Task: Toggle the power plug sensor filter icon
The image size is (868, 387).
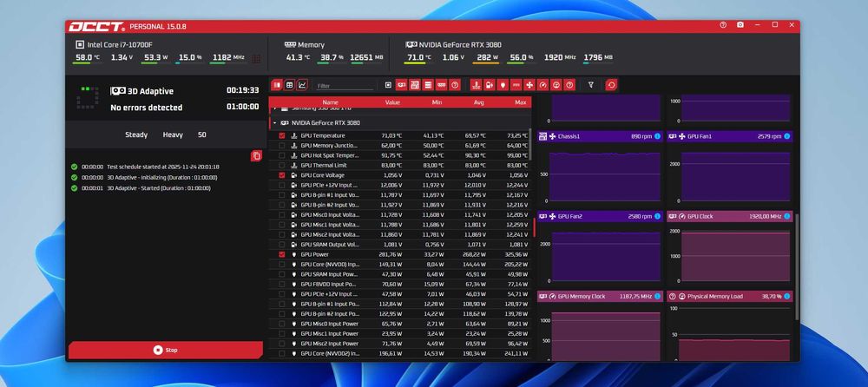Action: [x=503, y=85]
